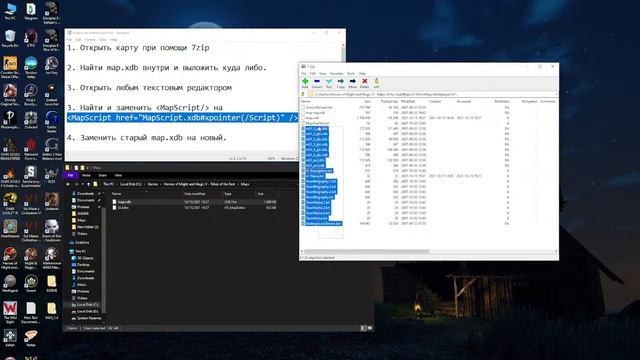Open the Help menu in 7-Zip

(362, 73)
